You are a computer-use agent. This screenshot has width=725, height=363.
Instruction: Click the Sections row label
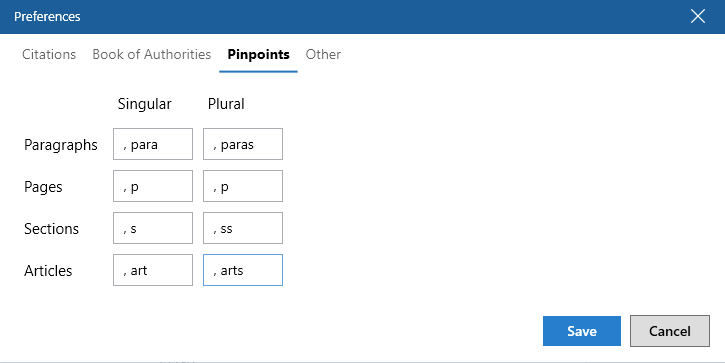[x=51, y=229]
